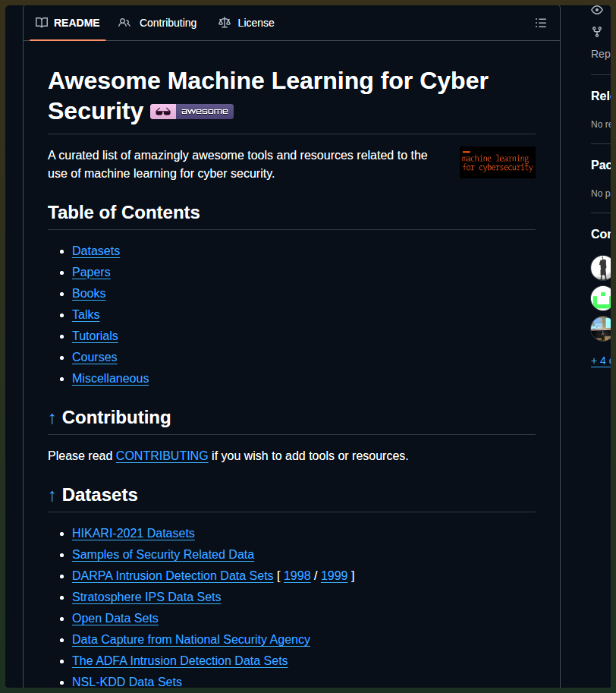This screenshot has height=693, width=616.
Task: Click the scales icon beside License
Action: click(225, 23)
